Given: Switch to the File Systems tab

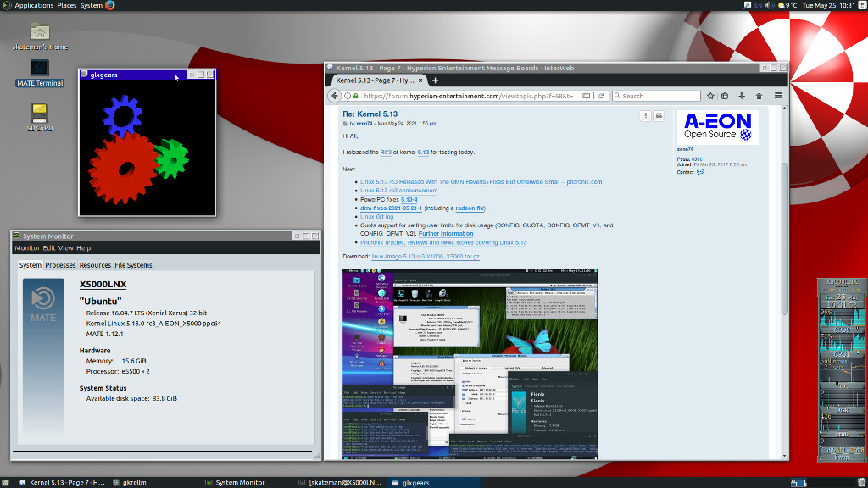Looking at the screenshot, I should click(133, 265).
